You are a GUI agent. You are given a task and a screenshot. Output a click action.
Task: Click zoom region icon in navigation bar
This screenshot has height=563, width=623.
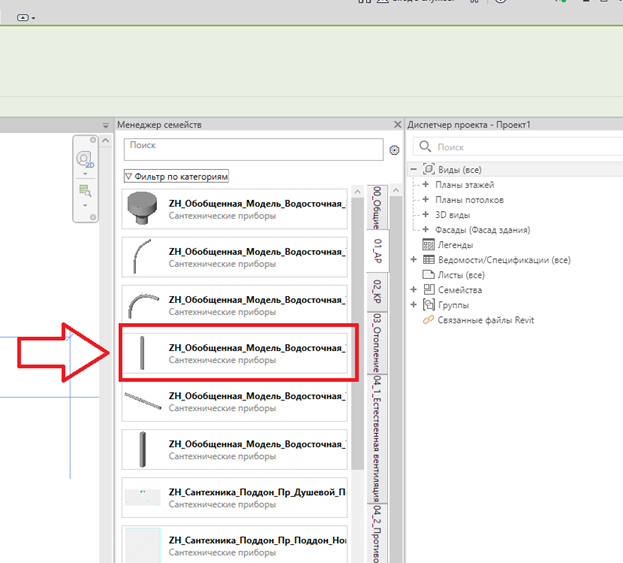click(x=85, y=191)
